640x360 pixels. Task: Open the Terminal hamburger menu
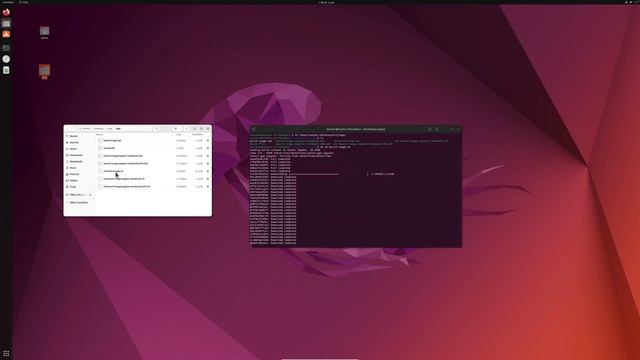point(437,129)
